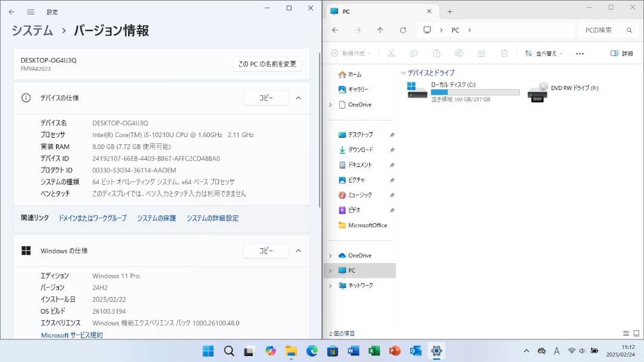Collapse the Device specifications section
Image resolution: width=644 pixels, height=362 pixels.
click(299, 98)
